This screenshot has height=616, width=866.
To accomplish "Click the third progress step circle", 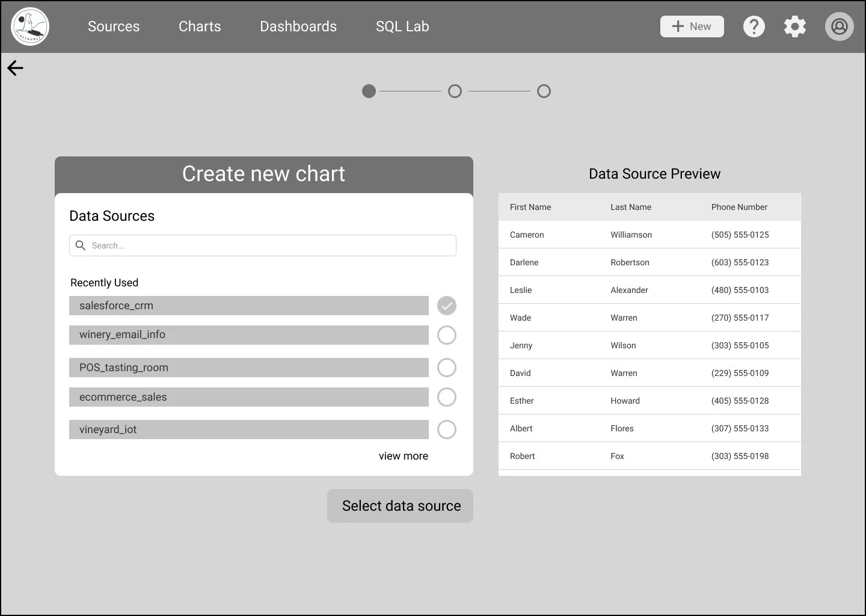I will click(x=544, y=91).
